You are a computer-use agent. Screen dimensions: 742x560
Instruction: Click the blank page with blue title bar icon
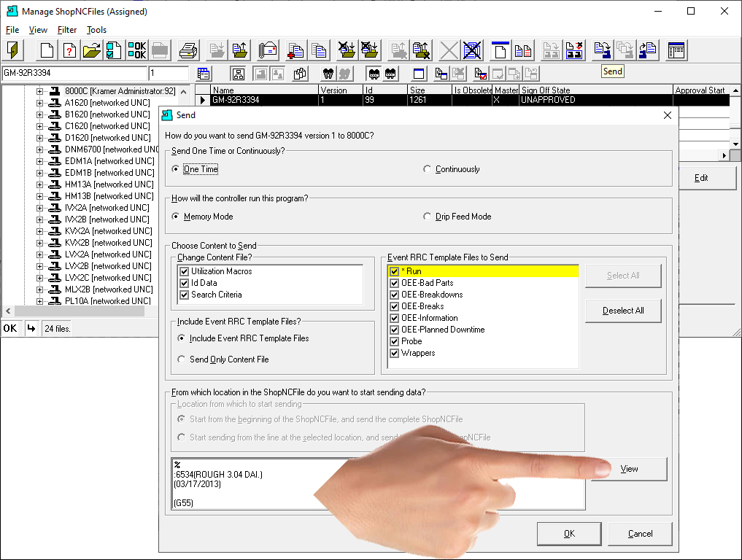501,50
